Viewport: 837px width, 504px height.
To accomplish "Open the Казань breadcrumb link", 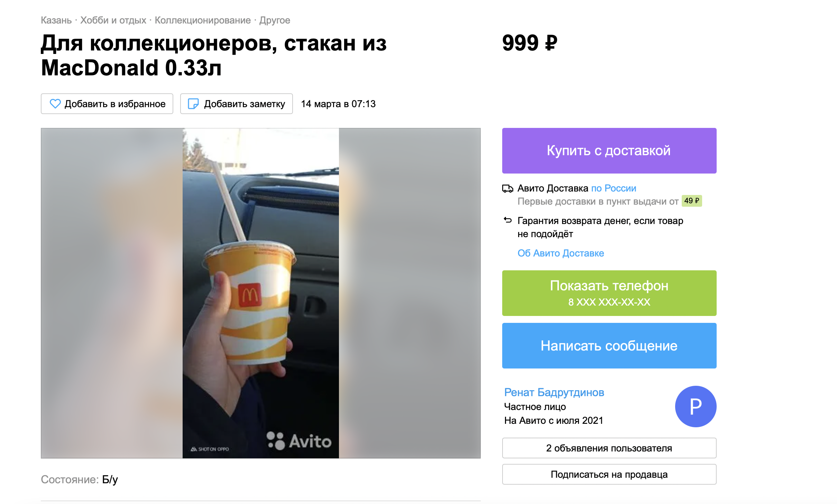I will (56, 20).
